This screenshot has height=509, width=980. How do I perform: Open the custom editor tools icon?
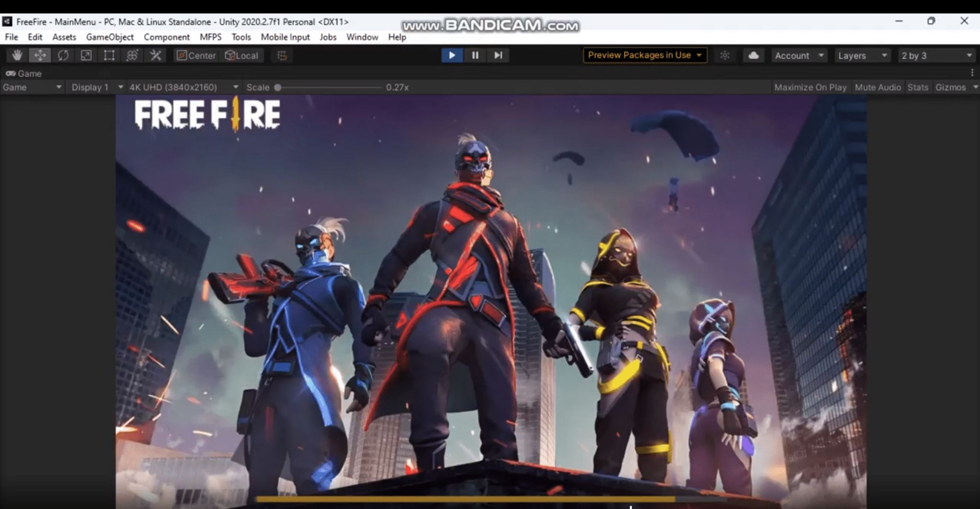point(156,56)
